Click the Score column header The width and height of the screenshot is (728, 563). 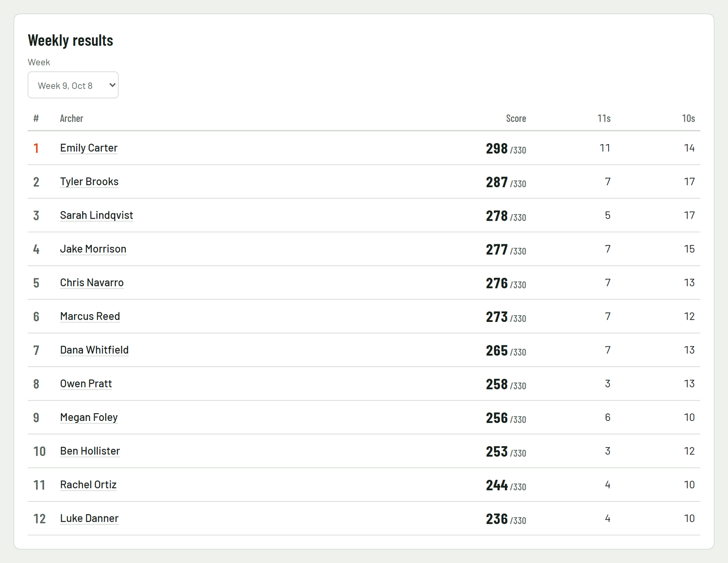pos(516,118)
